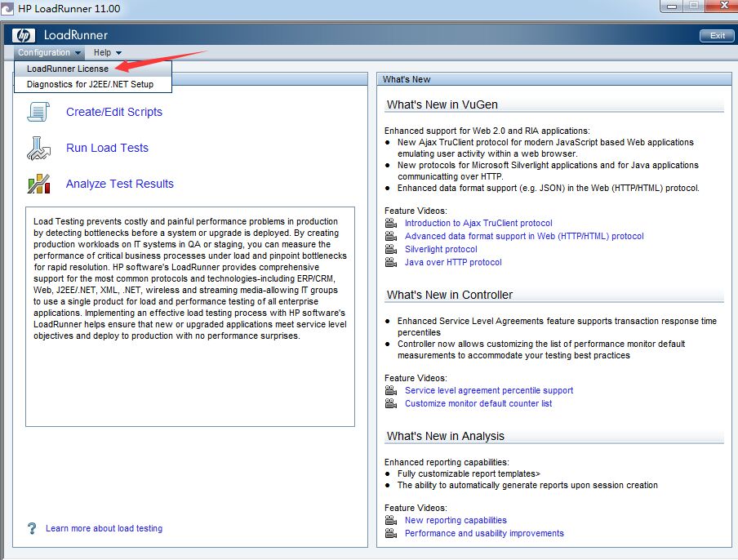Open Service level agreement percentile support link

pyautogui.click(x=489, y=390)
